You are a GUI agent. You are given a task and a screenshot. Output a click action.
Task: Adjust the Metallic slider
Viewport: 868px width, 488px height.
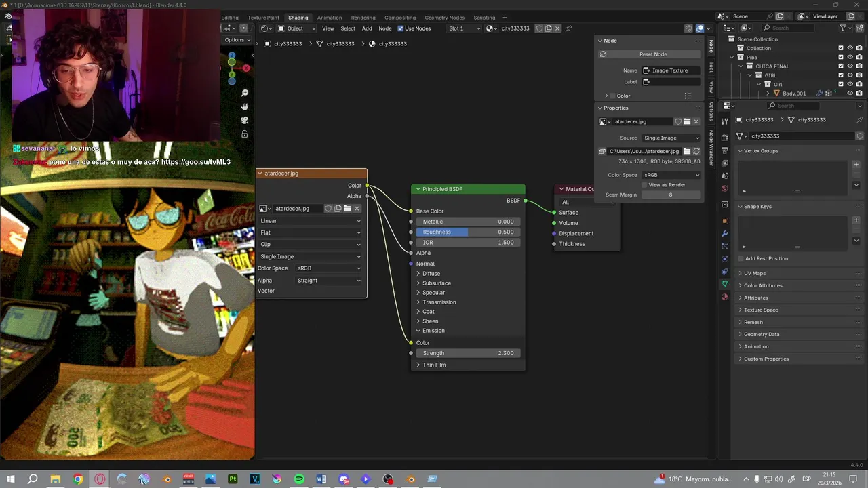(x=468, y=222)
